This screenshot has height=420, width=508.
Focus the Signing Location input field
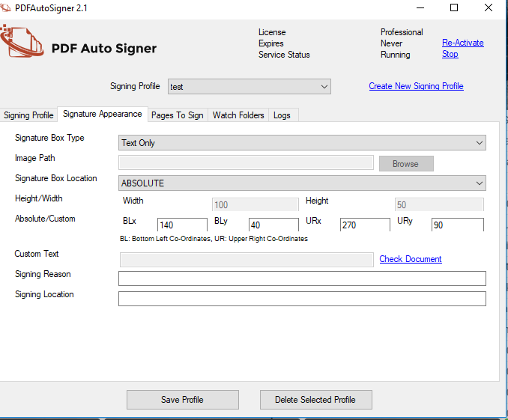coord(302,299)
